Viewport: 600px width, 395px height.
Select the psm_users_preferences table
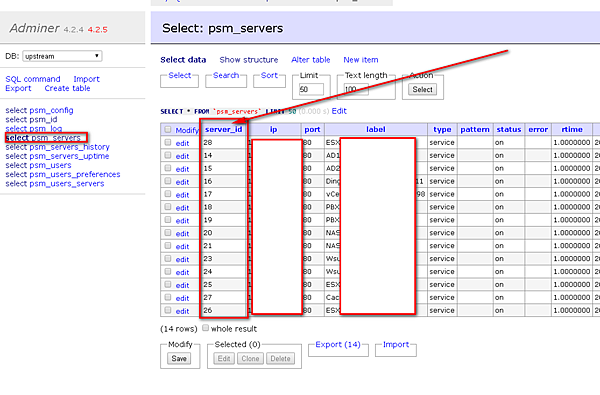coord(75,175)
